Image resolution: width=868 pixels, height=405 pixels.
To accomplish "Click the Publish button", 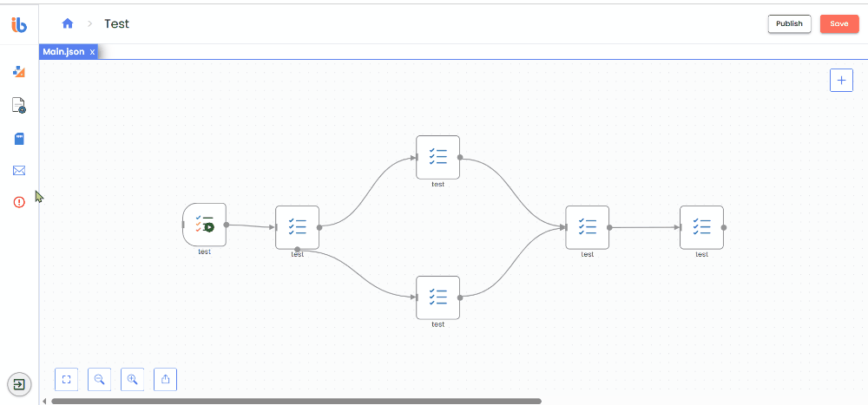I will (789, 23).
